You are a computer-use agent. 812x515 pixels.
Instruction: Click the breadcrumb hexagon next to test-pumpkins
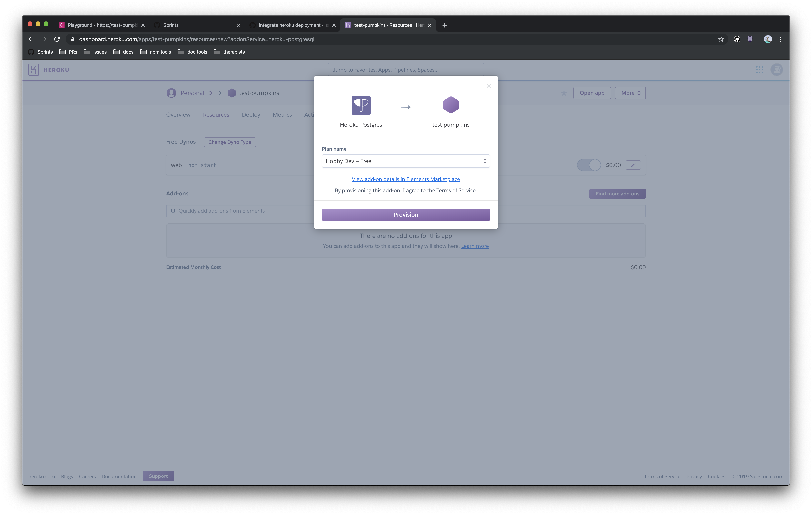(232, 93)
